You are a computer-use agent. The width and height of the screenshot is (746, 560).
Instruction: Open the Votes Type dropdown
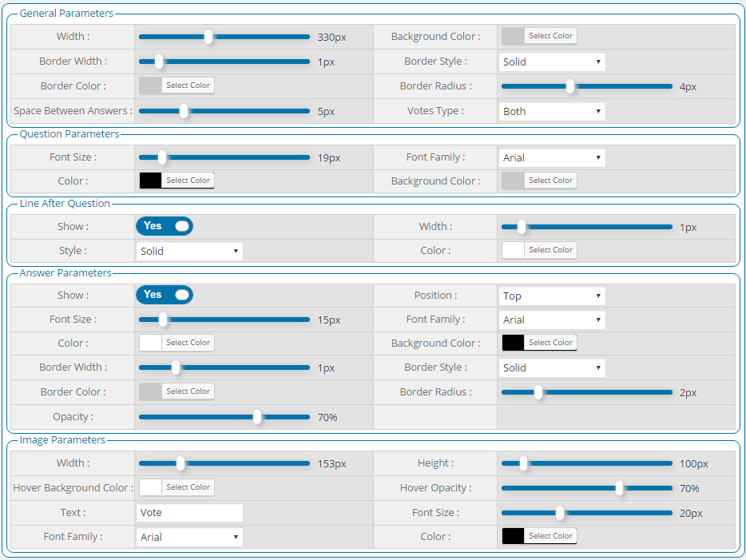click(x=552, y=111)
